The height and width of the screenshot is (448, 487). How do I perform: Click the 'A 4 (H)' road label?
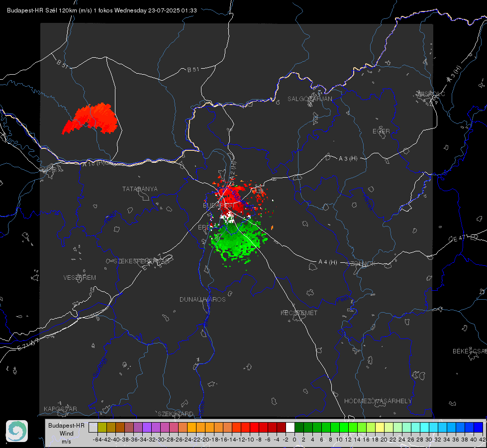328,262
